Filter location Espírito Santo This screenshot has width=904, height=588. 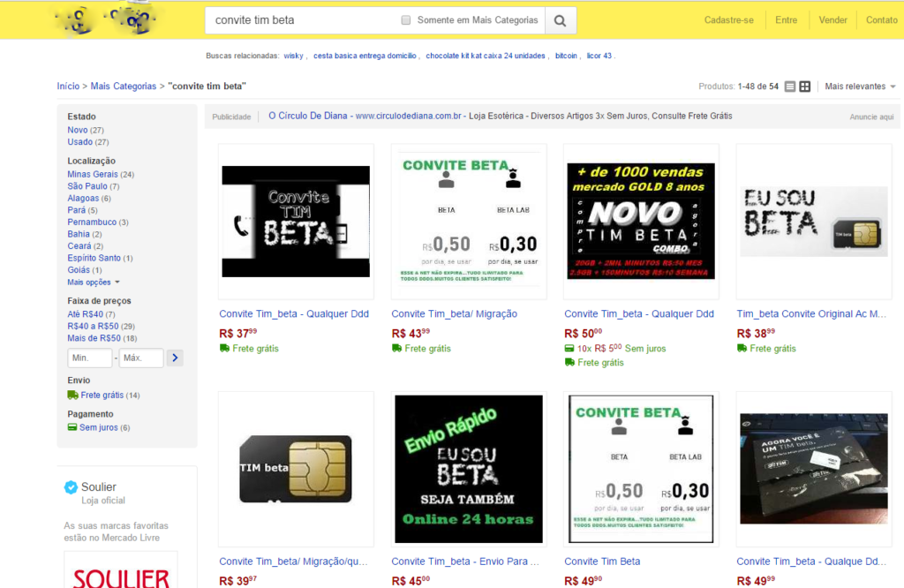(94, 259)
